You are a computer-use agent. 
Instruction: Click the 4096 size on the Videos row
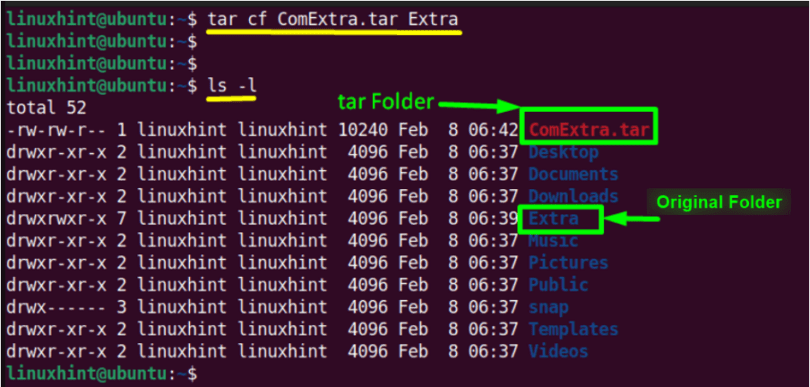click(368, 352)
